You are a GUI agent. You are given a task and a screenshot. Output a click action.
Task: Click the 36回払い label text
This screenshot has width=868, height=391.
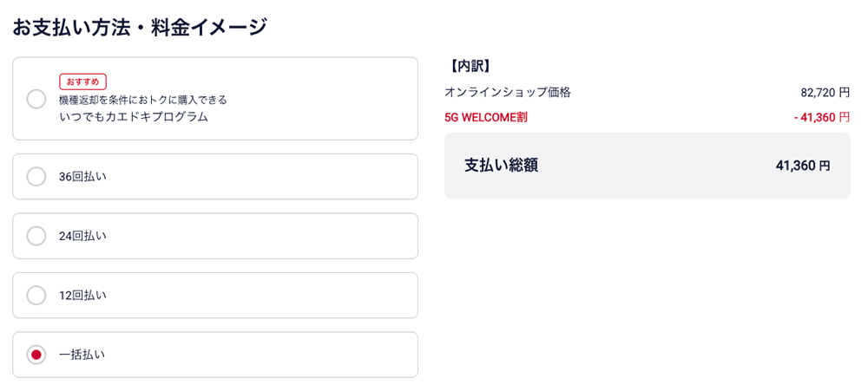point(82,177)
